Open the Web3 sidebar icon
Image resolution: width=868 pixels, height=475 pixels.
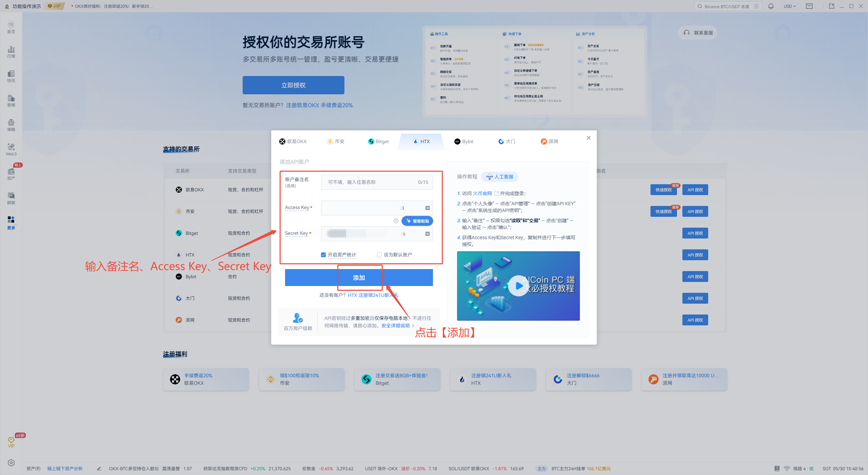pyautogui.click(x=11, y=150)
